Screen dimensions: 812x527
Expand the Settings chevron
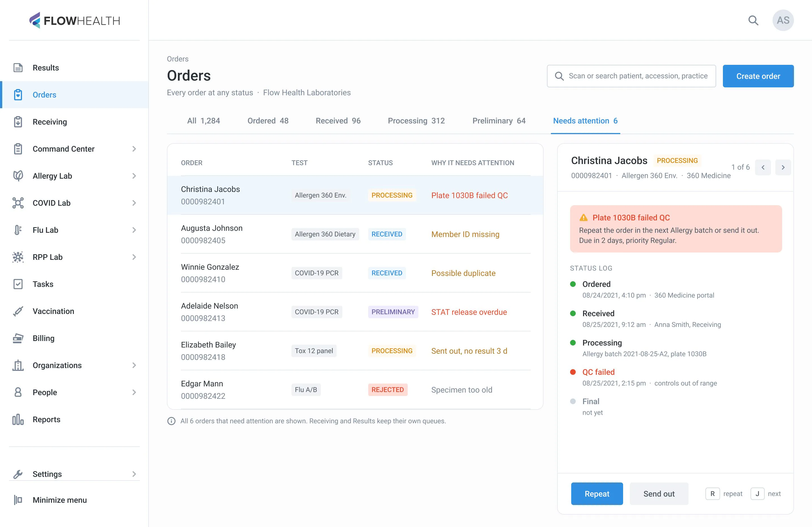point(134,474)
